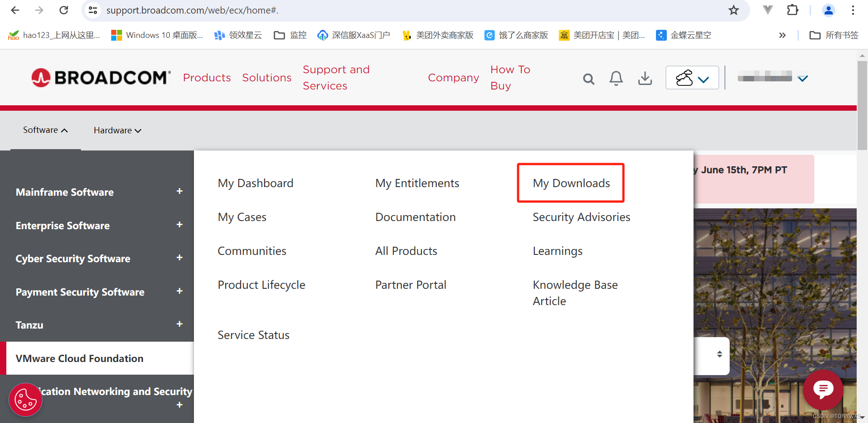
Task: Open Chrome three-dot menu
Action: pyautogui.click(x=853, y=10)
